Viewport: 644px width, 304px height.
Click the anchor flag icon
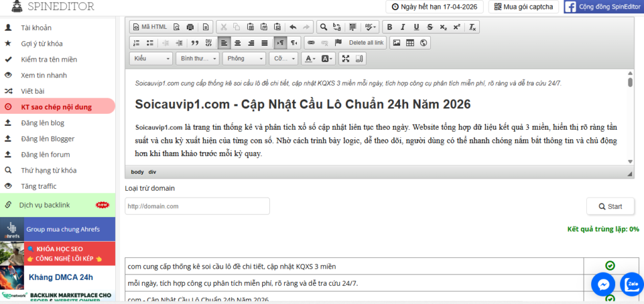click(x=338, y=43)
